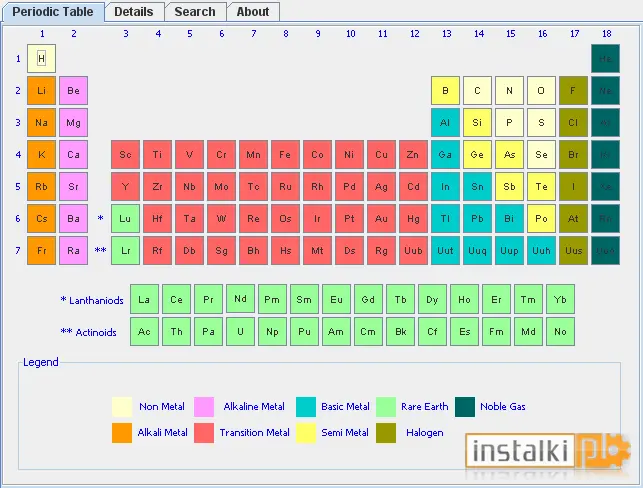
Task: Click the Titanium (Ti) element
Action: pos(157,155)
